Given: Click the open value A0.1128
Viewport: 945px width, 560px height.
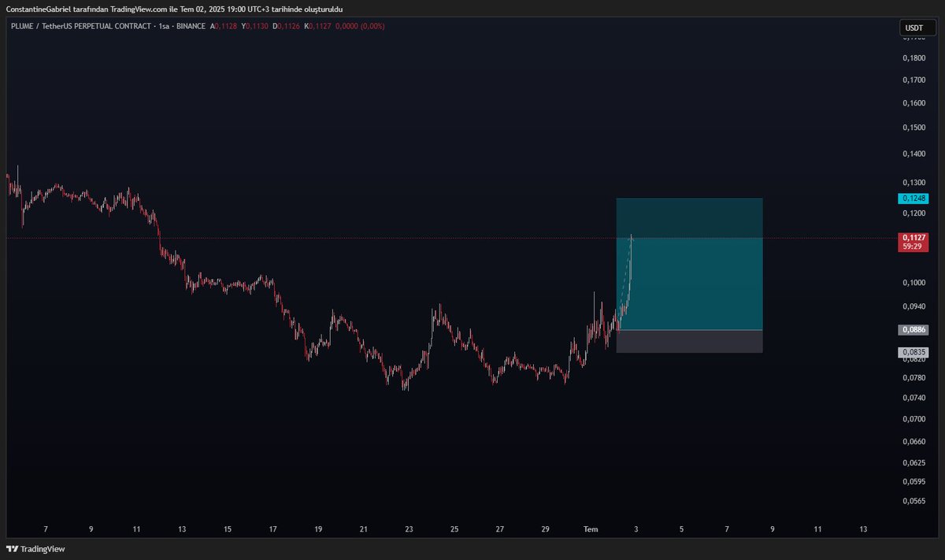Looking at the screenshot, I should (224, 26).
